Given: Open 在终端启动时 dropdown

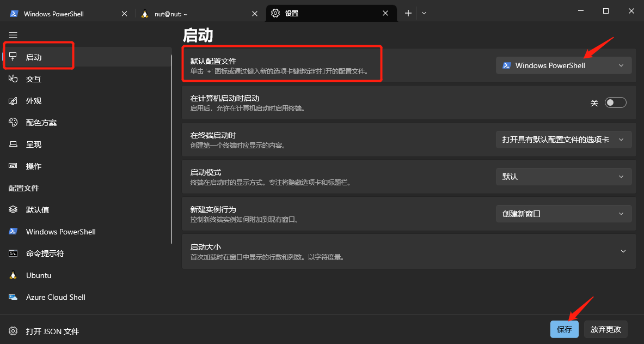Looking at the screenshot, I should (x=563, y=140).
